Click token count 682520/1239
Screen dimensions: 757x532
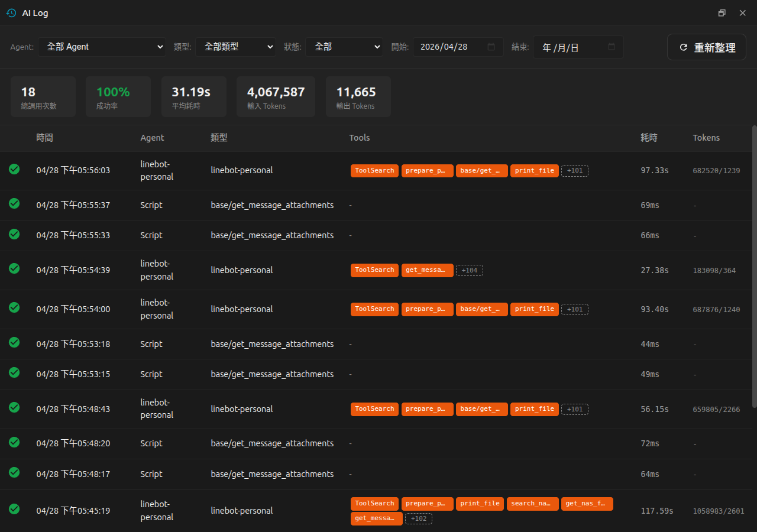point(716,171)
